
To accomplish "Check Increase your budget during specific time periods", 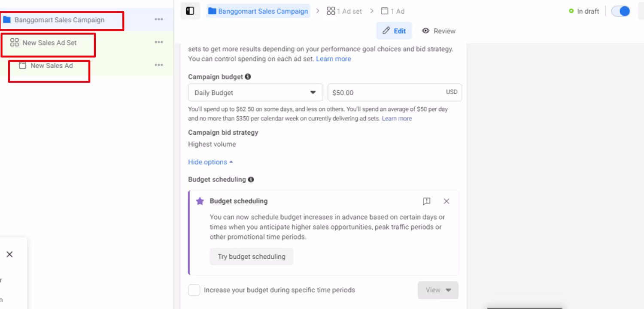I will 194,290.
